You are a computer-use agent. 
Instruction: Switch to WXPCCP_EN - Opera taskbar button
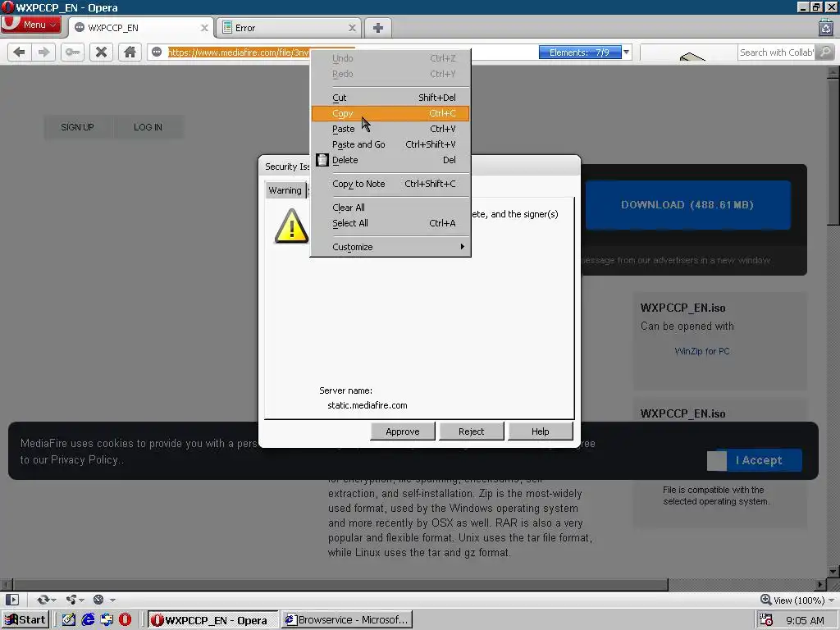212,620
